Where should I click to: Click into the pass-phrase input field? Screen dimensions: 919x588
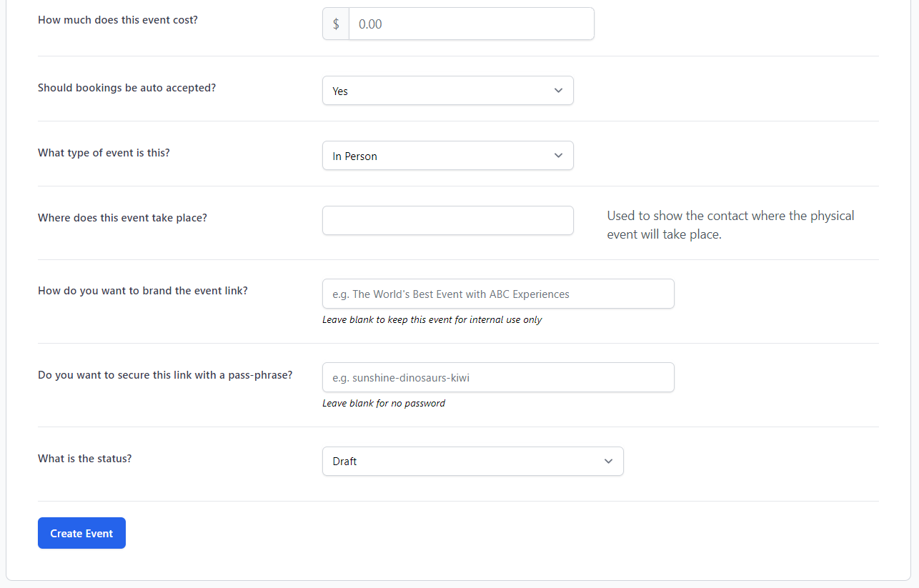pos(498,378)
